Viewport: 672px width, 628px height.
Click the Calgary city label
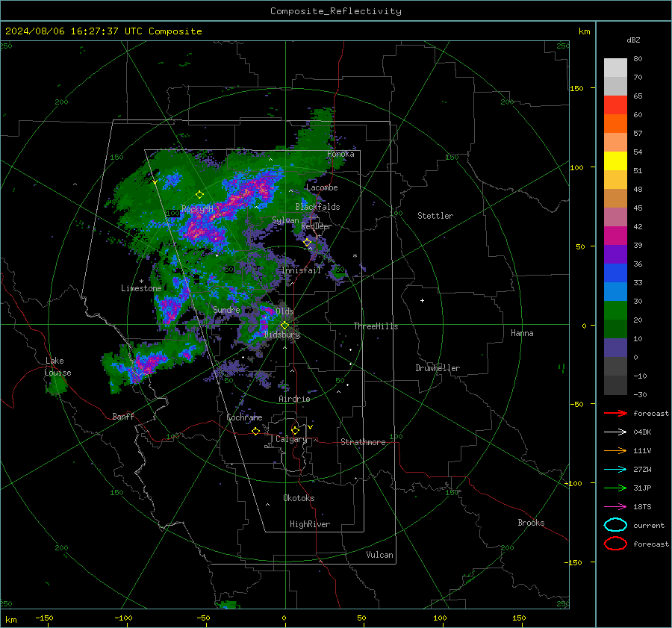pos(291,439)
